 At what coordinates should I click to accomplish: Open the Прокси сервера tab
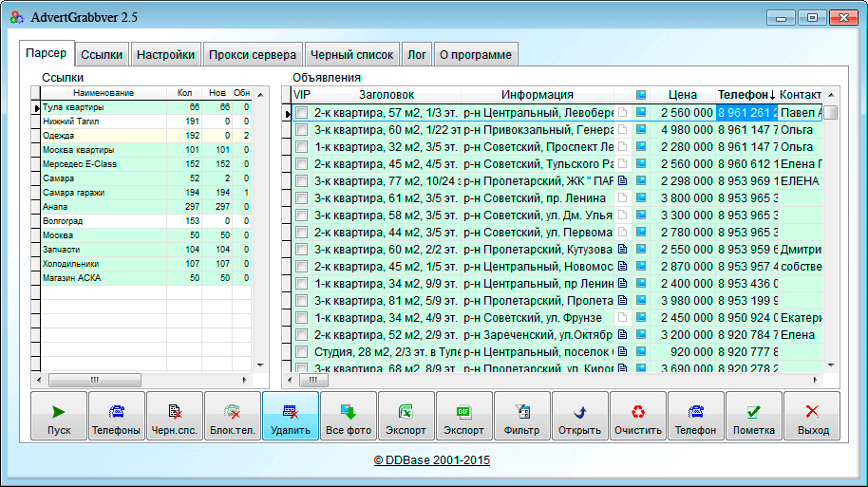[x=253, y=55]
